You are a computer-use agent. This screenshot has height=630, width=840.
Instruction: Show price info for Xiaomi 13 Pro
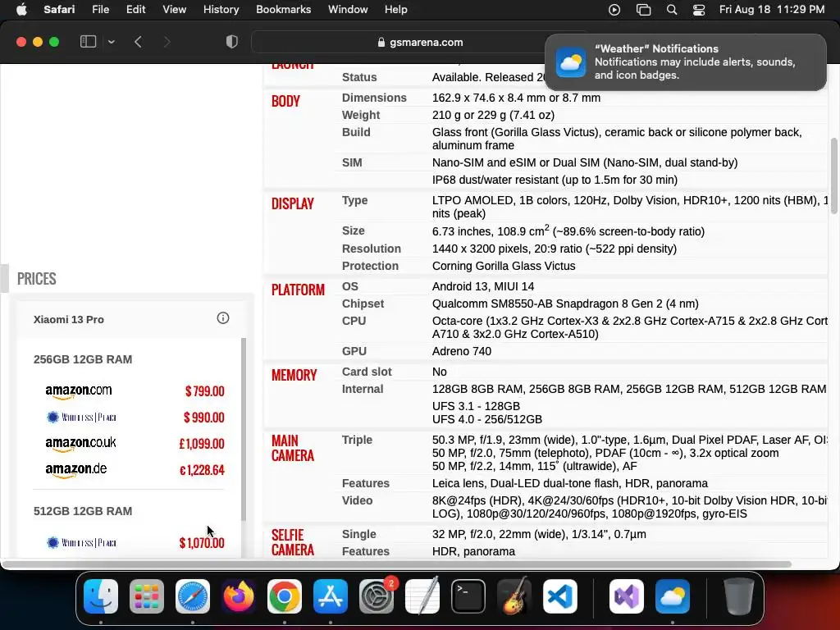pyautogui.click(x=223, y=318)
